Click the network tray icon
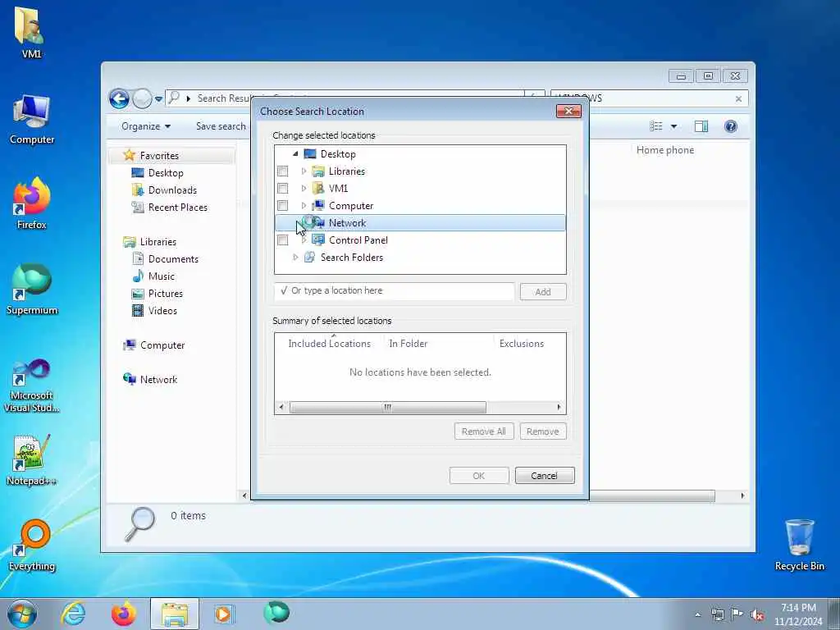Image resolution: width=840 pixels, height=630 pixels. click(x=717, y=614)
